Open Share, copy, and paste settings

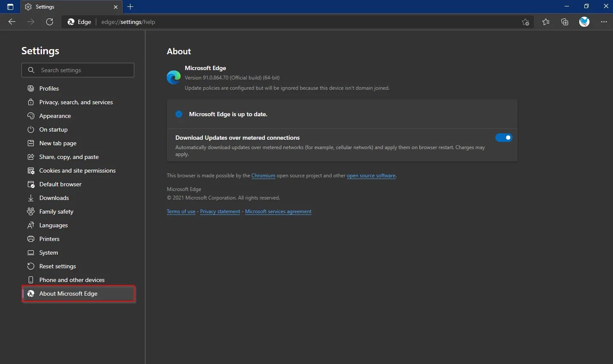[x=78, y=157]
